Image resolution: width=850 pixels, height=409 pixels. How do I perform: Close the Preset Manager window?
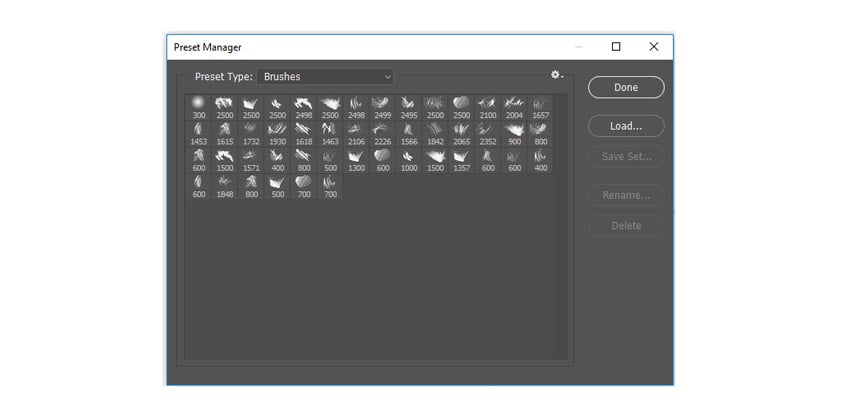coord(654,47)
